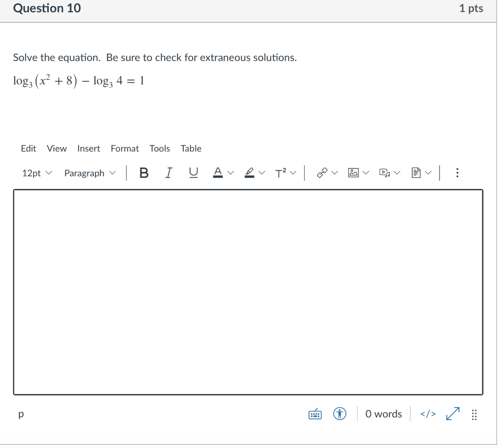The image size is (499, 448).
Task: Open the kebab menu for more toolbar options
Action: pyautogui.click(x=457, y=172)
